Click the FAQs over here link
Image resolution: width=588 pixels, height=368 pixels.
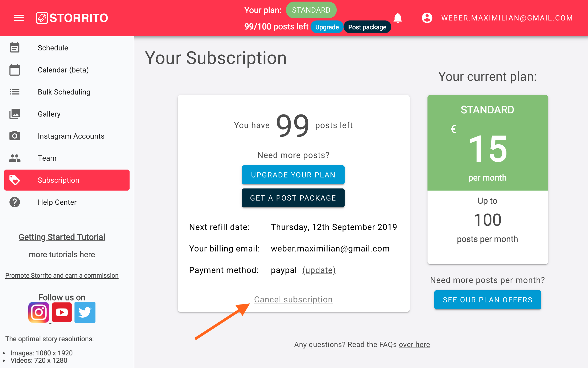click(x=414, y=344)
